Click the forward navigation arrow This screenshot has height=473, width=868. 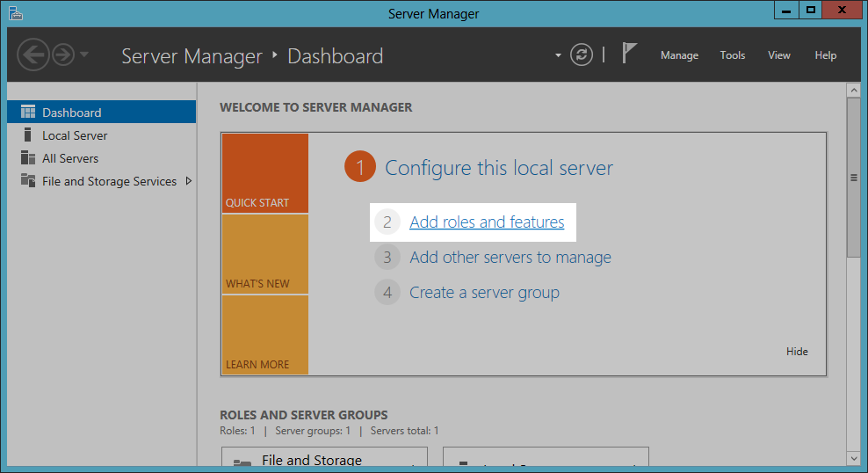[x=63, y=55]
